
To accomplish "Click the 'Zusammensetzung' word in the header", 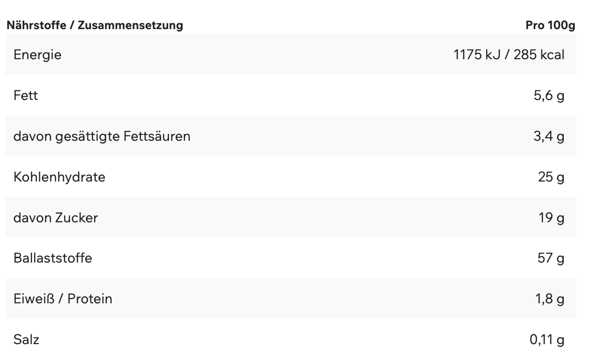I will (x=130, y=25).
